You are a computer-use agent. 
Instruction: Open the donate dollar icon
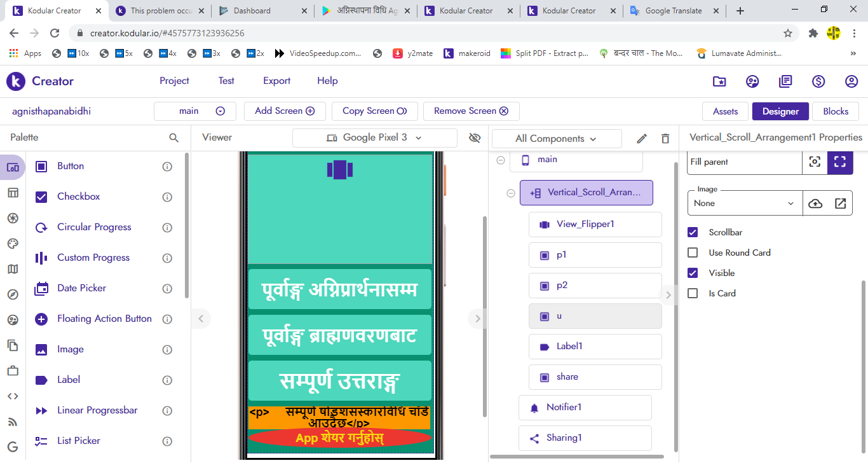pos(818,81)
